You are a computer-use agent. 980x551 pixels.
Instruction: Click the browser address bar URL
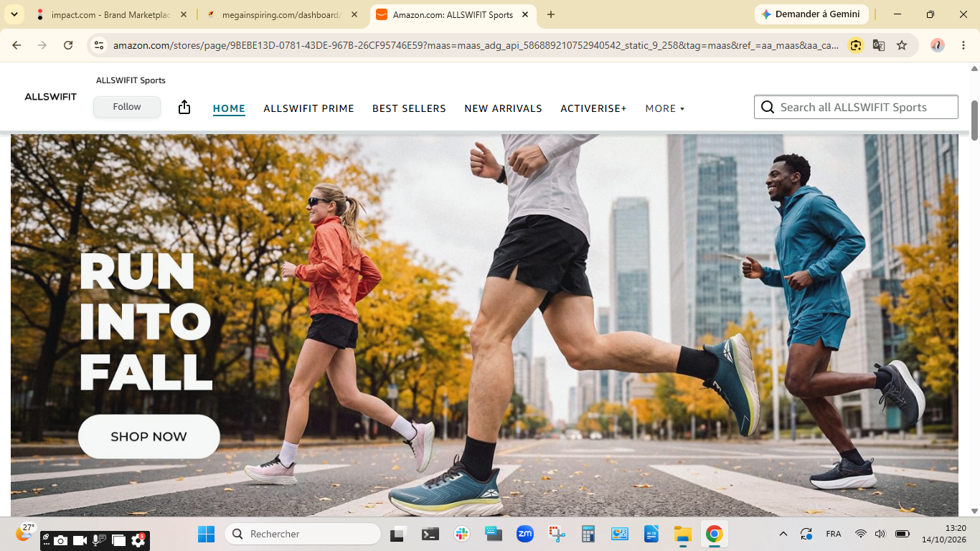[476, 45]
